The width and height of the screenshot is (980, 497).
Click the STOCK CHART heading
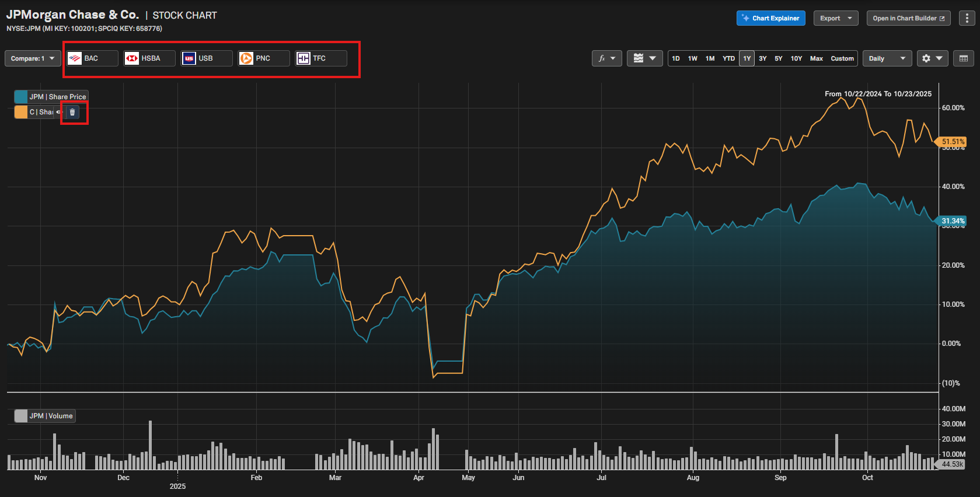tap(184, 16)
